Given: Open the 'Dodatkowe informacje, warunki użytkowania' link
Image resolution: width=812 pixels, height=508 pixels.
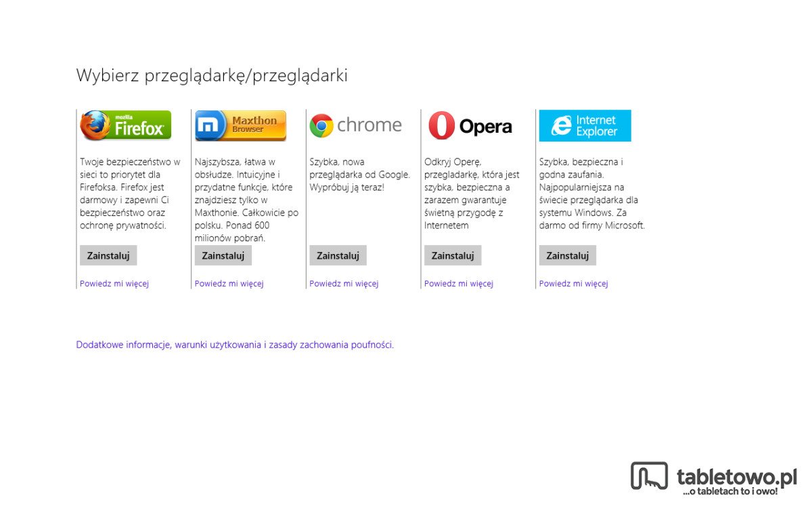Looking at the screenshot, I should pyautogui.click(x=235, y=345).
